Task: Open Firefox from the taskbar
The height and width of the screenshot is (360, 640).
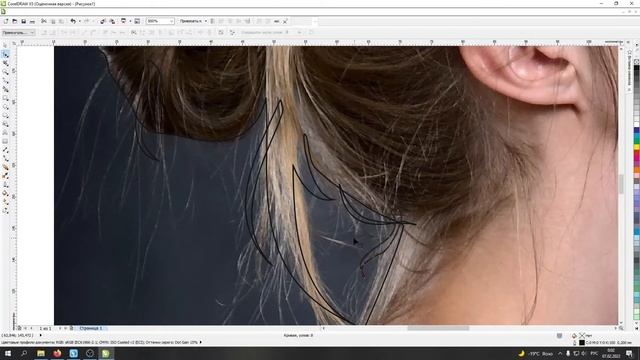Action: [57, 353]
